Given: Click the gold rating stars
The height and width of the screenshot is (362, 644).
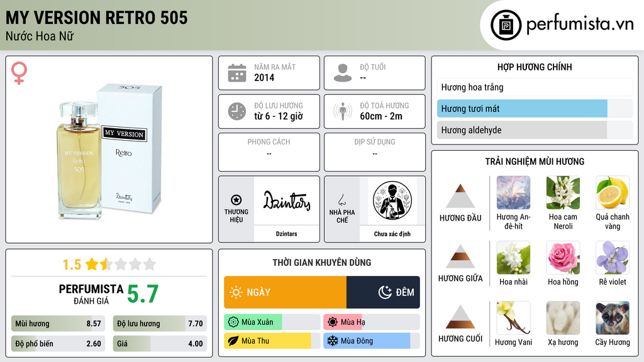Looking at the screenshot, I should tap(121, 264).
